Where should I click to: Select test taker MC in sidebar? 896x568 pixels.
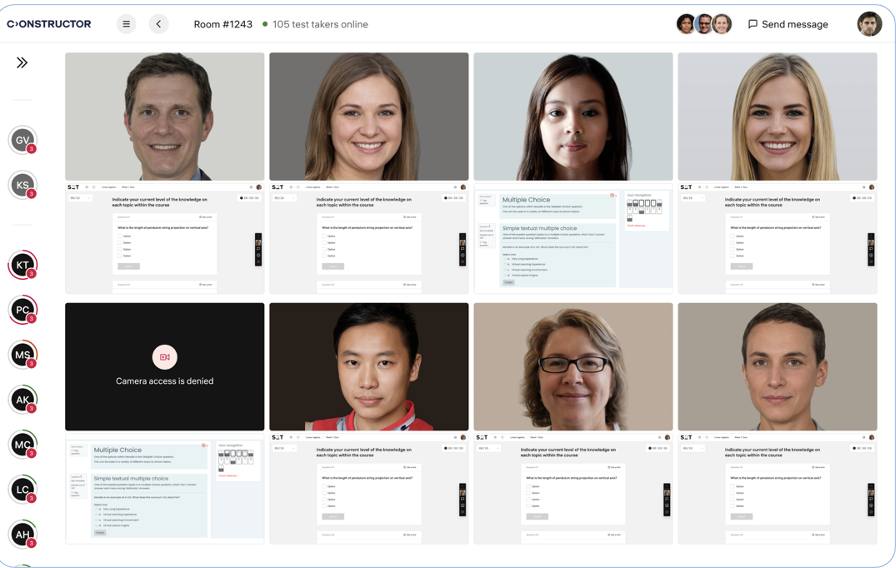click(x=23, y=445)
